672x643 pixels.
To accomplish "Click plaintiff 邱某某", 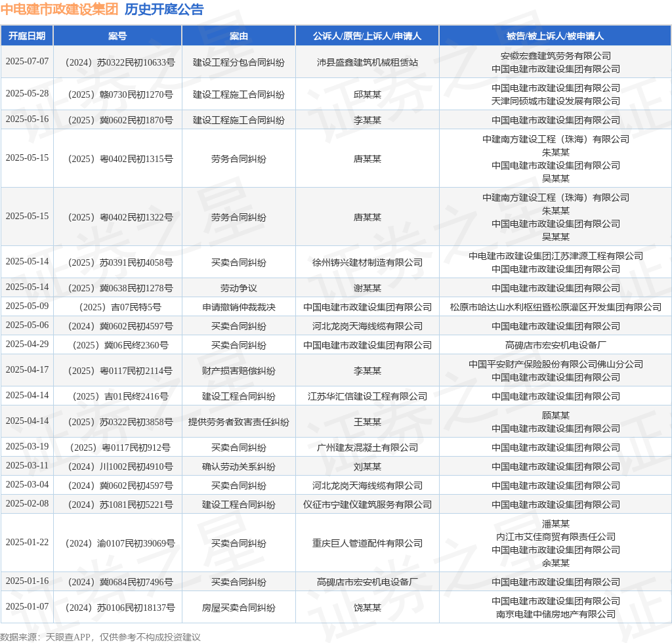I will click(x=367, y=94).
